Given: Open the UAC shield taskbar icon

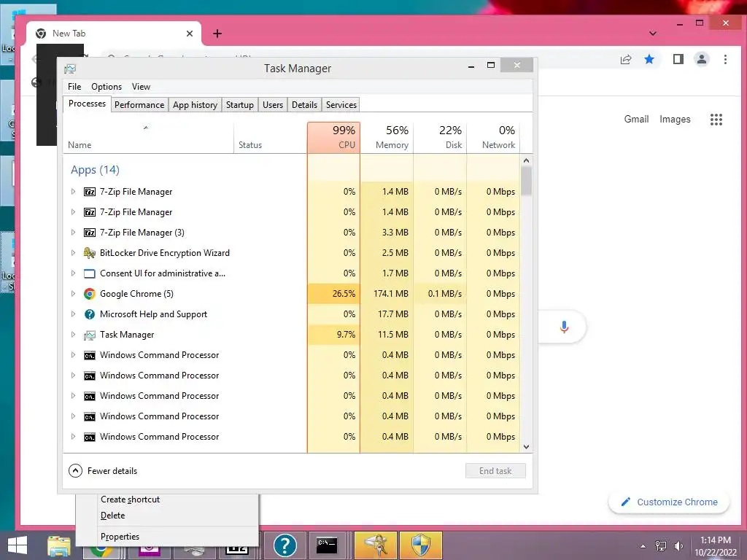Looking at the screenshot, I should 421,545.
